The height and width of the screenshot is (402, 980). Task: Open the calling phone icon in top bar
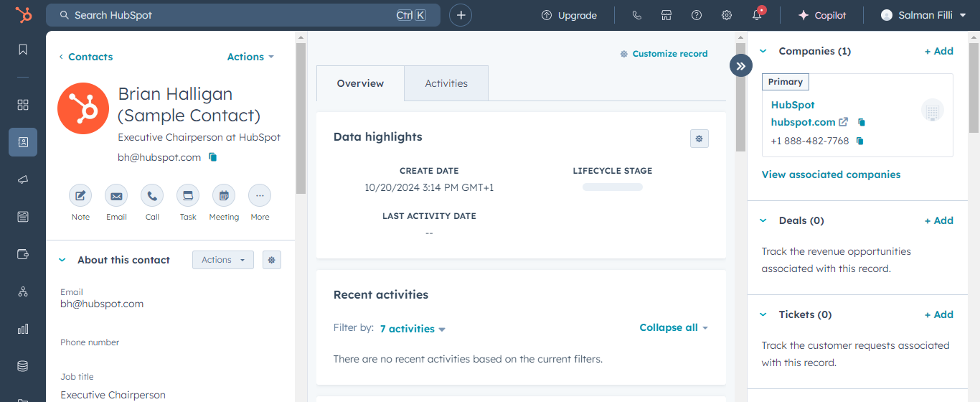636,15
